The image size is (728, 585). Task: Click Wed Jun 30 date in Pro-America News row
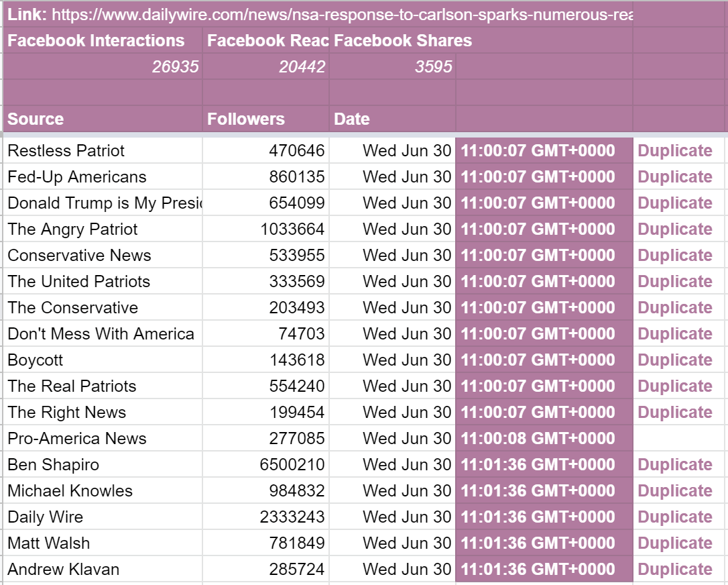tap(407, 439)
